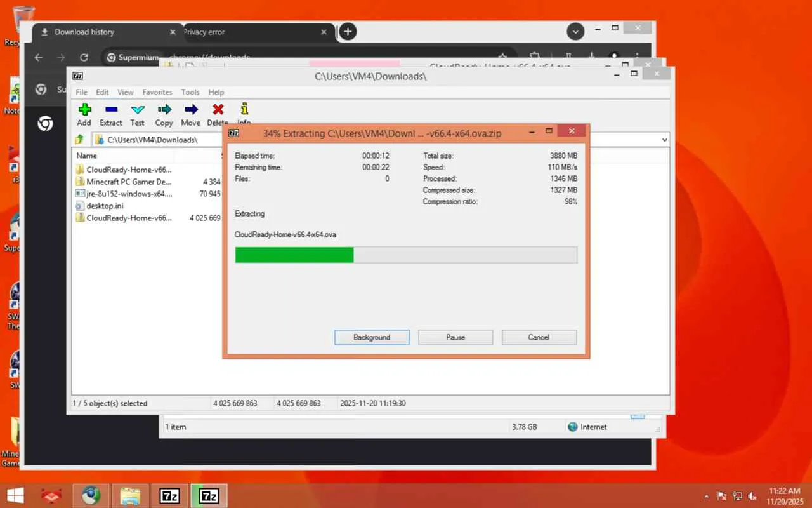Screen dimensions: 812x508
Task: Click the '3.78 GB' status text in Explorer window
Action: coord(524,427)
